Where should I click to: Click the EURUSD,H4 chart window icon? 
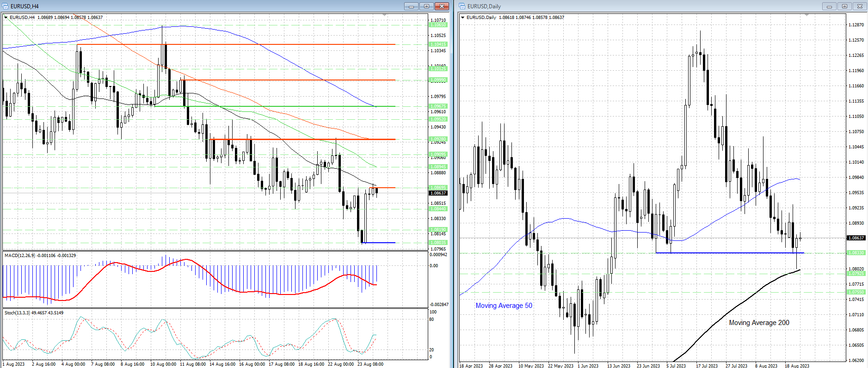tap(6, 6)
